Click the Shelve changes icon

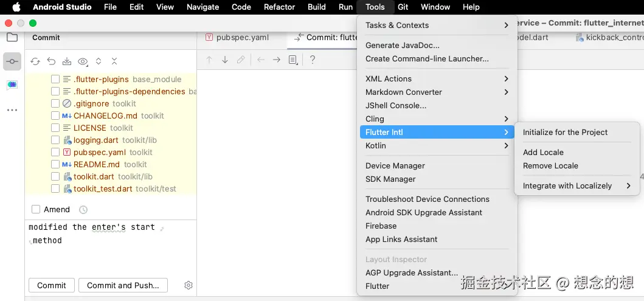coord(67,61)
